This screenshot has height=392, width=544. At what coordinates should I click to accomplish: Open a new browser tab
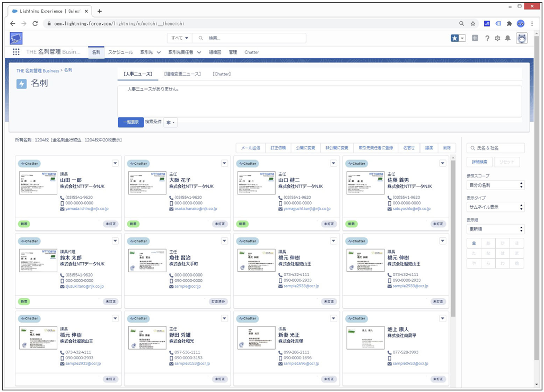(100, 11)
